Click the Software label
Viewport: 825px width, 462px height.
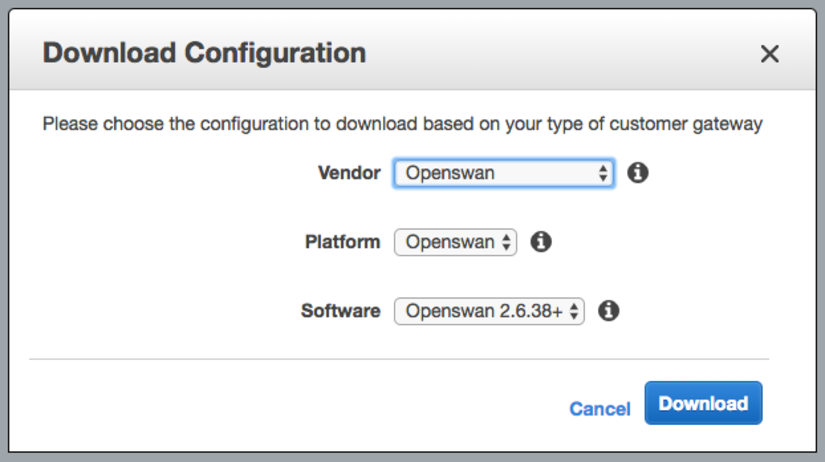point(340,311)
